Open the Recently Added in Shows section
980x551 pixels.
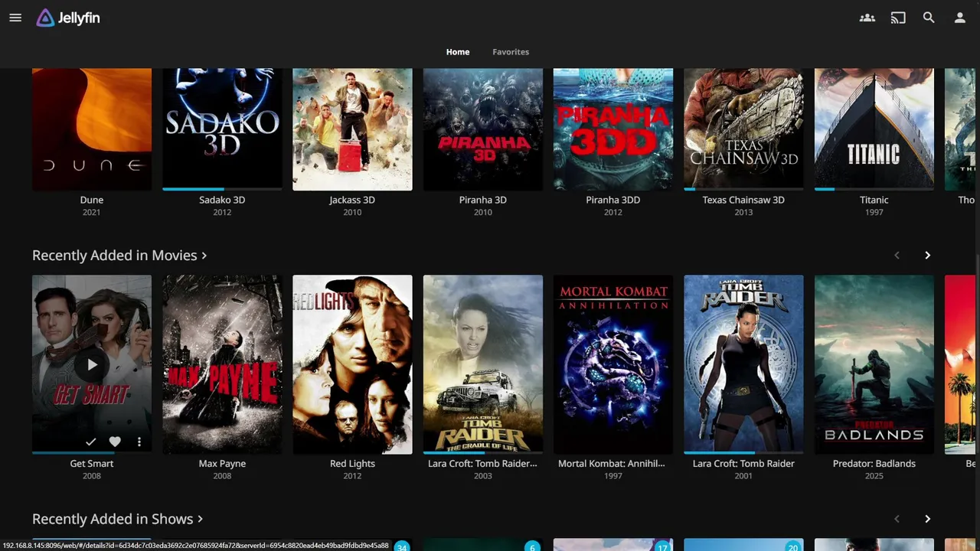pos(118,519)
